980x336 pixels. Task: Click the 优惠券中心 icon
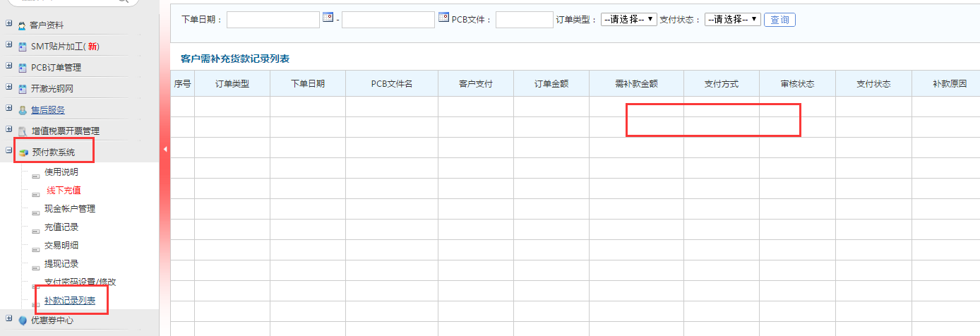(22, 320)
